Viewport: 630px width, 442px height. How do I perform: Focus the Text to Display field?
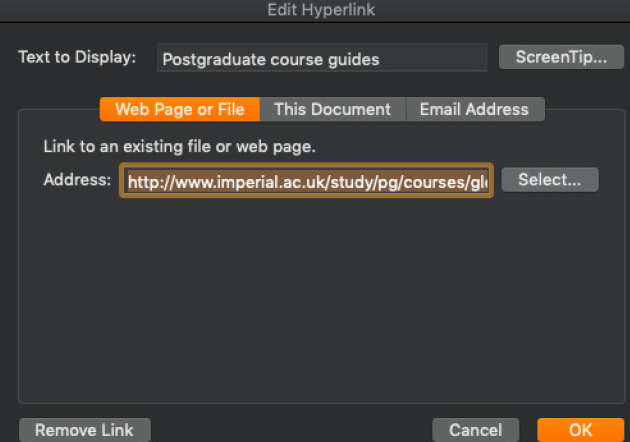[322, 59]
